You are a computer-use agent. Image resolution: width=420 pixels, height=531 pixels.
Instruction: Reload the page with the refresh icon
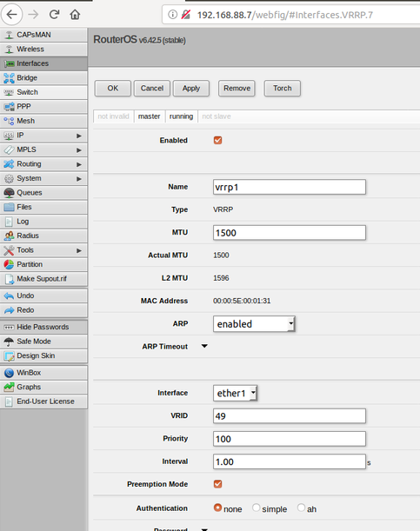click(x=54, y=14)
